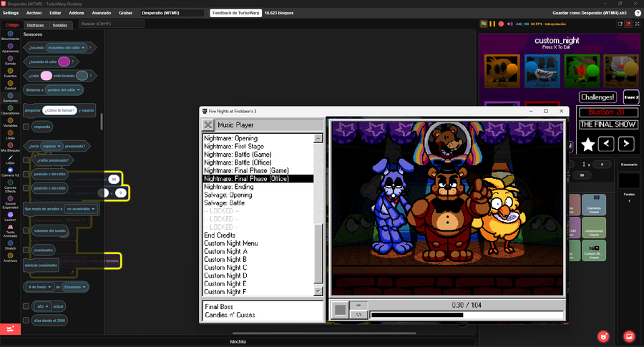Enter fullscreen stage mode
The width and height of the screenshot is (644, 347).
pos(637,24)
